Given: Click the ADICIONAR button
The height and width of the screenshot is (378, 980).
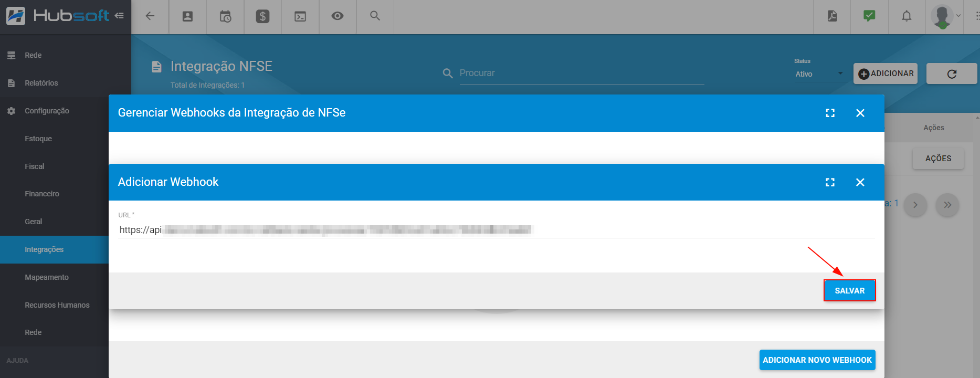Looking at the screenshot, I should 886,73.
